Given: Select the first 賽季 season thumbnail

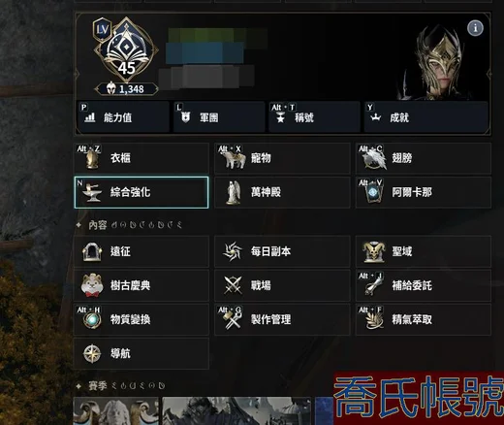Looking at the screenshot, I should coord(116,410).
